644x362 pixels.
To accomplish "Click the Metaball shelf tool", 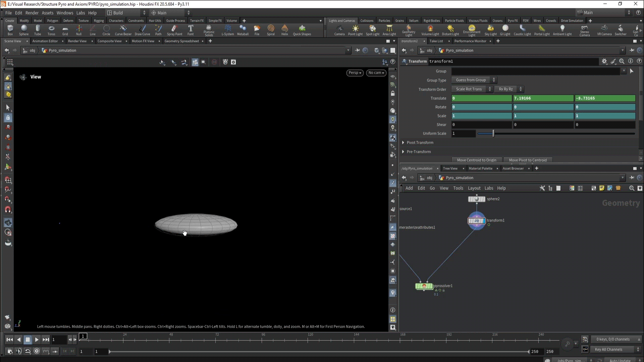I will (x=243, y=30).
